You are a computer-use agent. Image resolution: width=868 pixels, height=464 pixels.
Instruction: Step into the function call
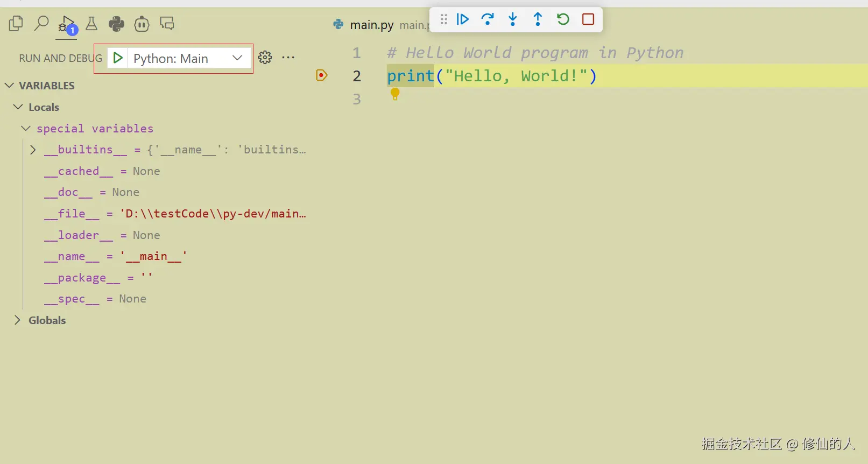click(x=513, y=19)
